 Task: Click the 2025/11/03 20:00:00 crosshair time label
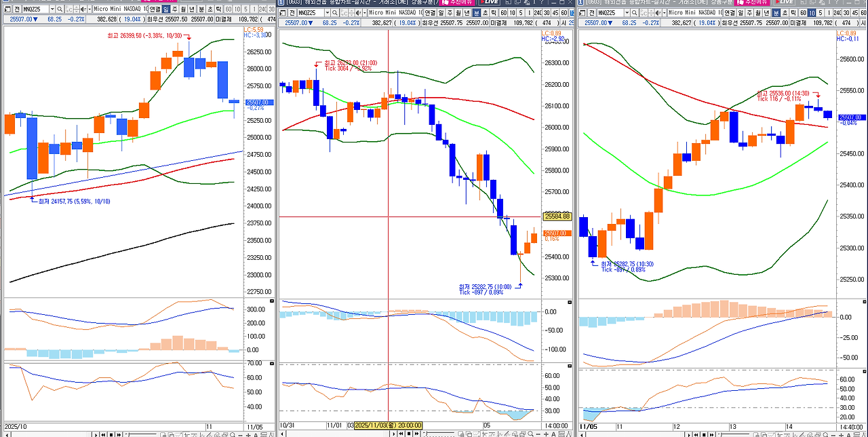tap(389, 424)
